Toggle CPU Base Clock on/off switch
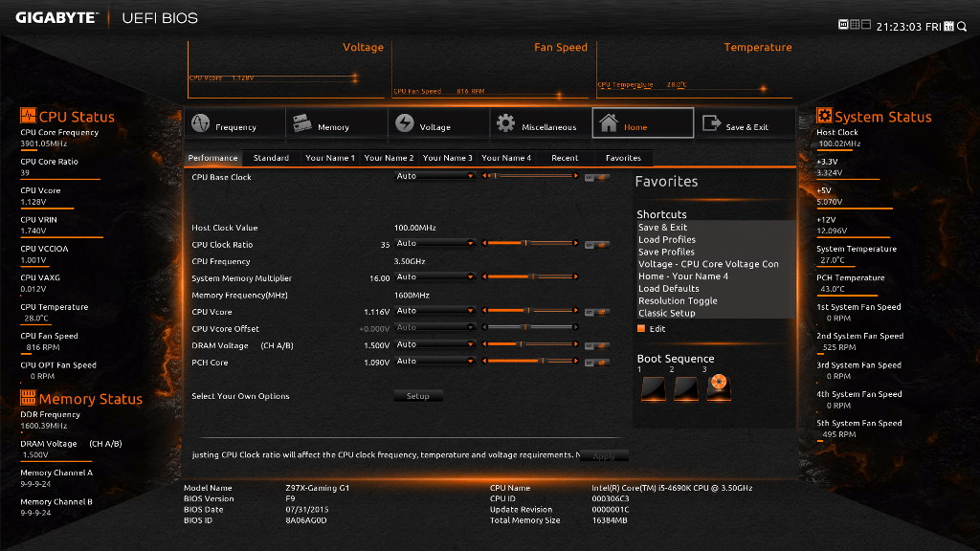Viewport: 980px width, 551px height. click(597, 178)
